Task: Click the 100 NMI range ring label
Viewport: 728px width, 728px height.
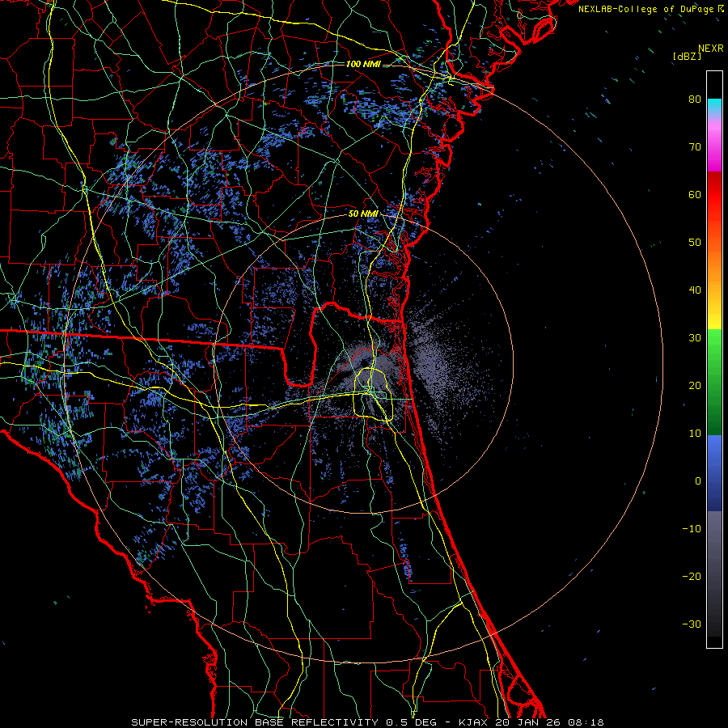Action: point(363,64)
